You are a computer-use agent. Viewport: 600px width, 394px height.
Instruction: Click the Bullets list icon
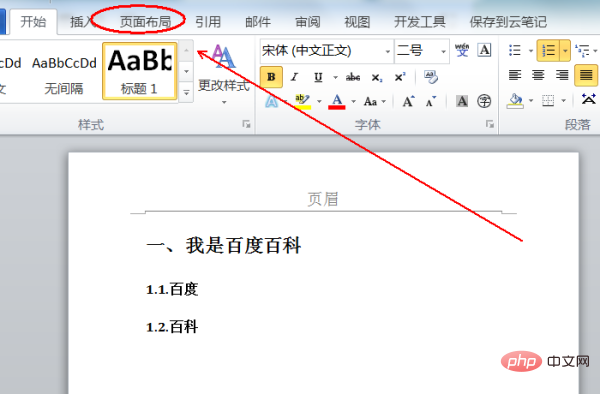[515, 50]
